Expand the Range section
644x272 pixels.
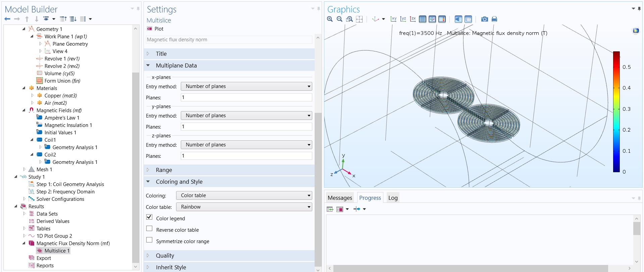coord(164,170)
